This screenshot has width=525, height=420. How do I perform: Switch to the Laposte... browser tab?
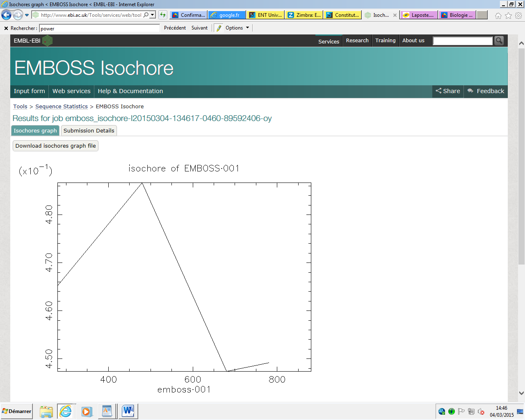click(419, 15)
